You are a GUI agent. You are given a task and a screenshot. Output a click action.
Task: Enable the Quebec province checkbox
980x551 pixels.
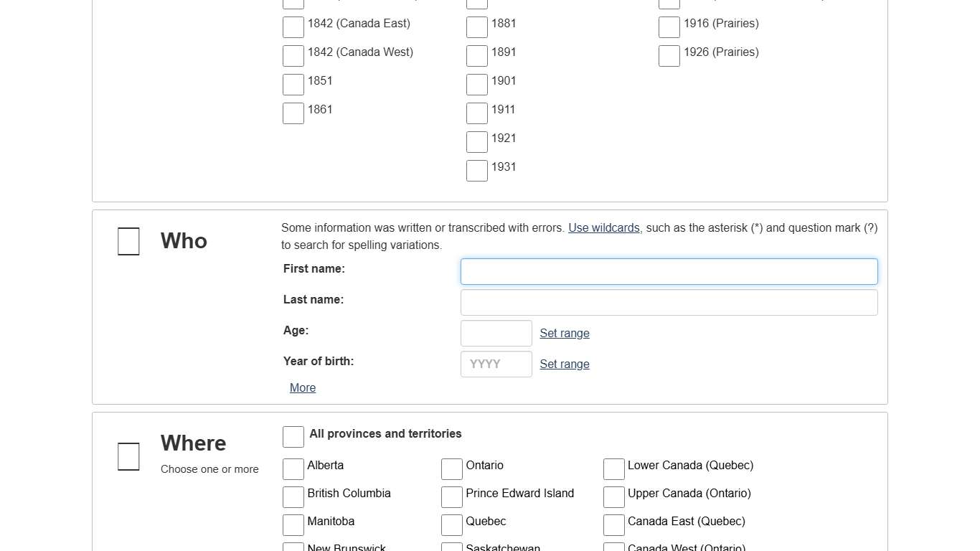pyautogui.click(x=451, y=524)
